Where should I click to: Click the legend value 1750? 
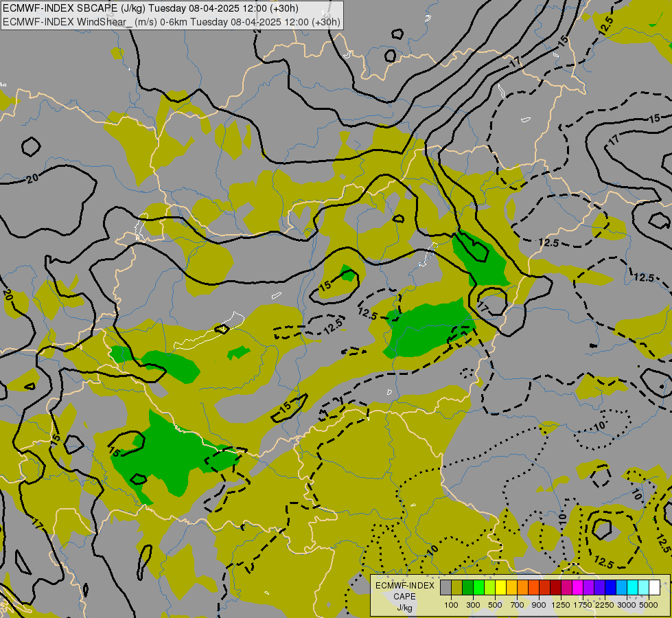(583, 605)
